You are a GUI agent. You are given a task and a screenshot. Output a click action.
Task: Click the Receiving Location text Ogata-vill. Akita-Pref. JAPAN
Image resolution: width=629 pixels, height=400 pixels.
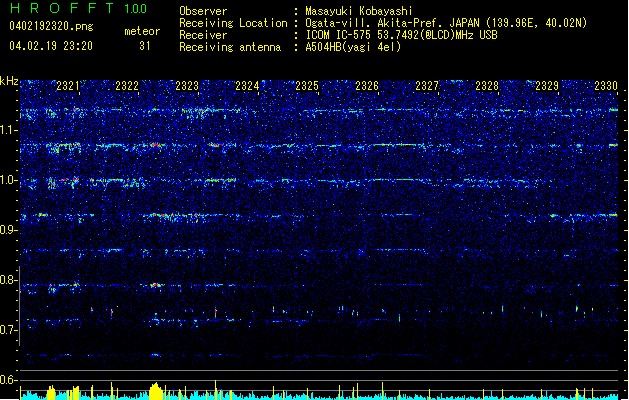tap(391, 23)
